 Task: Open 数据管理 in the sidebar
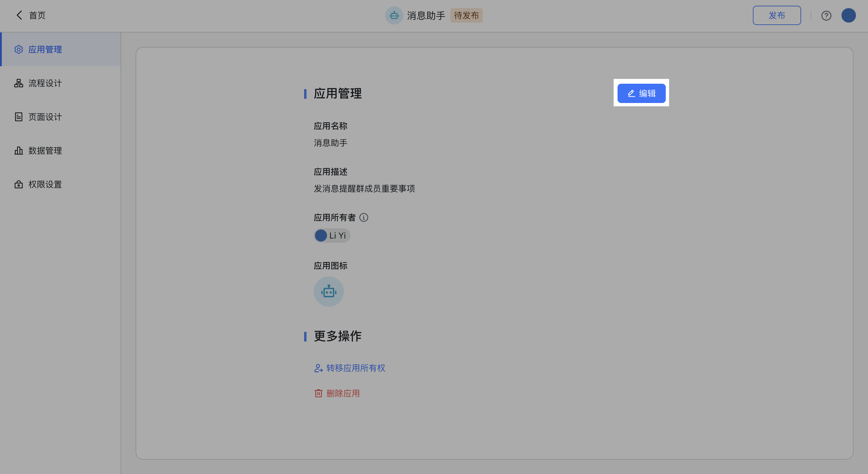tap(61, 151)
